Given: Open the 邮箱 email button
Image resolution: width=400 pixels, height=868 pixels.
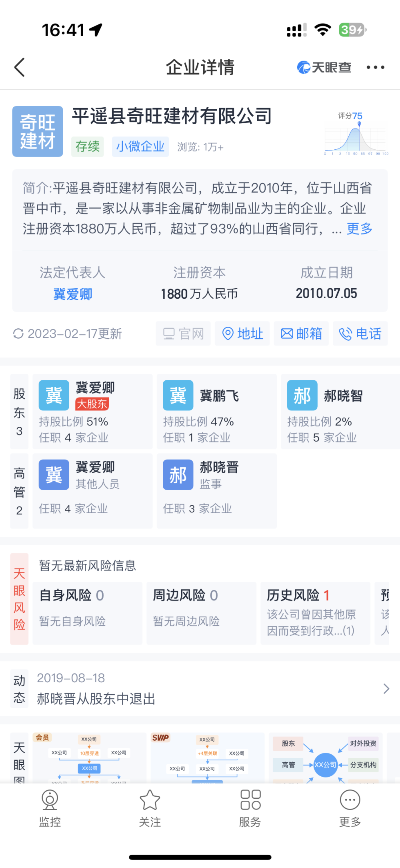Looking at the screenshot, I should [x=301, y=334].
